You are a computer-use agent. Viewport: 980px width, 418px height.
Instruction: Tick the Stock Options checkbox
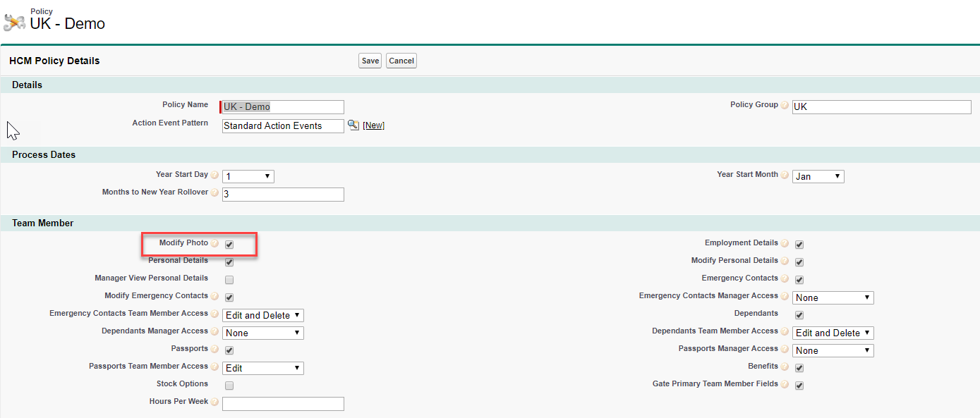[229, 386]
